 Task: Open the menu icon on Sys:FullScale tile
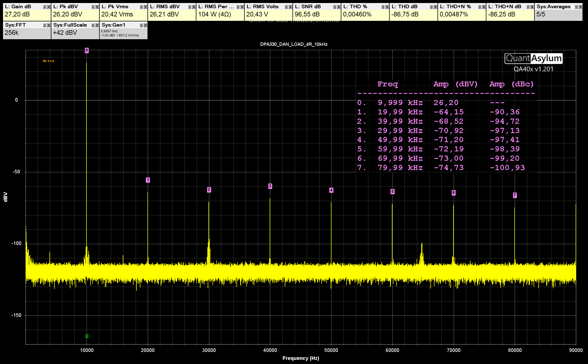point(93,25)
